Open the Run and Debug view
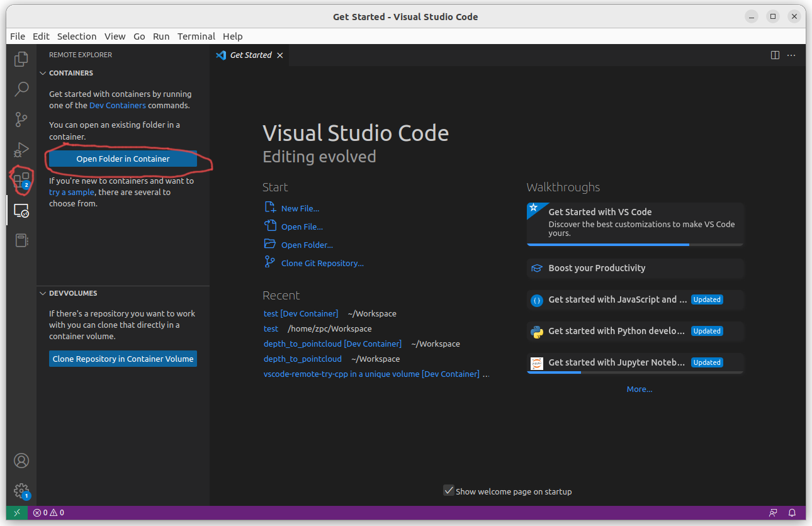 click(x=21, y=150)
